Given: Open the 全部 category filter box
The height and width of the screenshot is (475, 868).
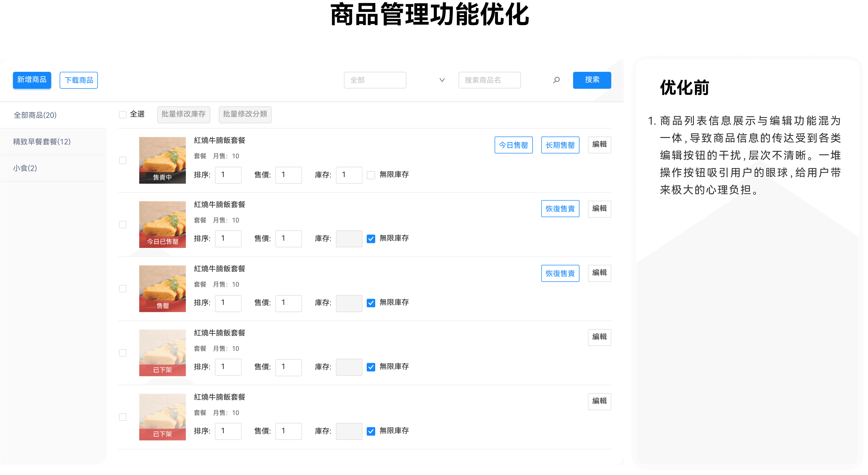Looking at the screenshot, I should click(375, 80).
